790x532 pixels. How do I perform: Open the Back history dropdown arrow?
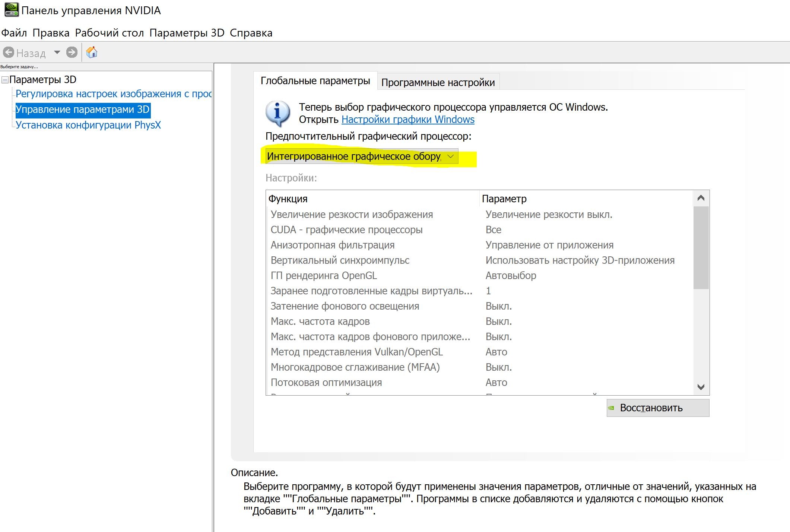point(57,53)
